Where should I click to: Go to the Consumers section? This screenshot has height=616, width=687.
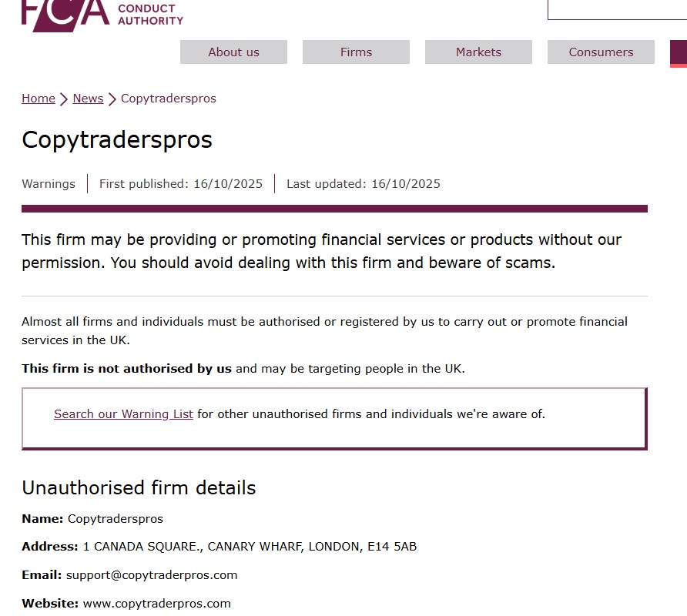601,52
